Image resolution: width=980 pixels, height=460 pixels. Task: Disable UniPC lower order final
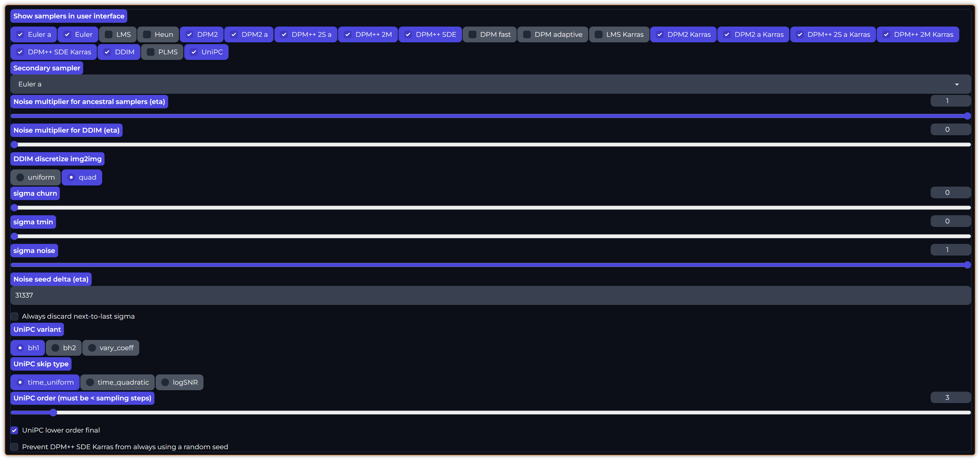click(15, 430)
